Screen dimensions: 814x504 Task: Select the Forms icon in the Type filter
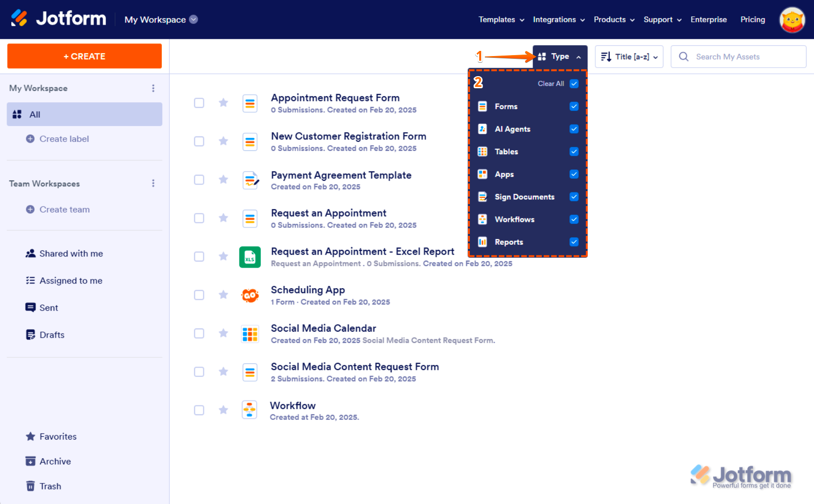(482, 106)
